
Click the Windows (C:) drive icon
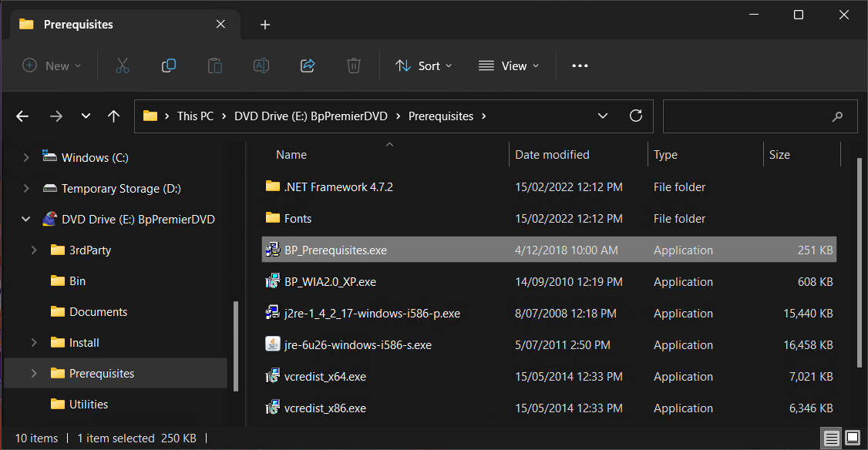point(50,156)
